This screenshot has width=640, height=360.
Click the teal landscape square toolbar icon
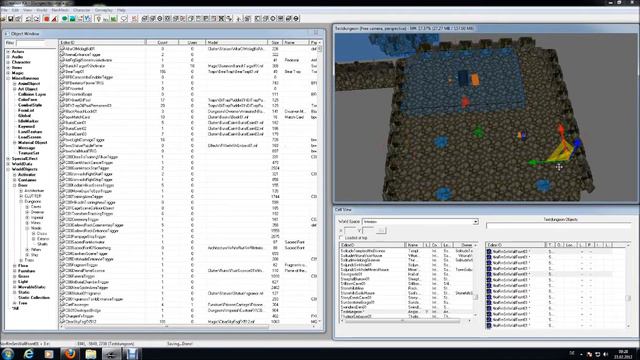[72, 19]
